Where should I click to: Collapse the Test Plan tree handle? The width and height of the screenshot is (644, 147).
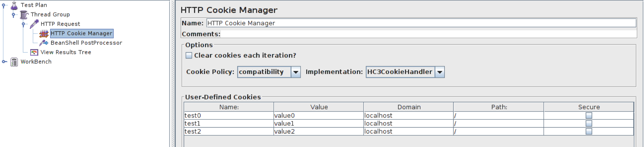point(4,5)
